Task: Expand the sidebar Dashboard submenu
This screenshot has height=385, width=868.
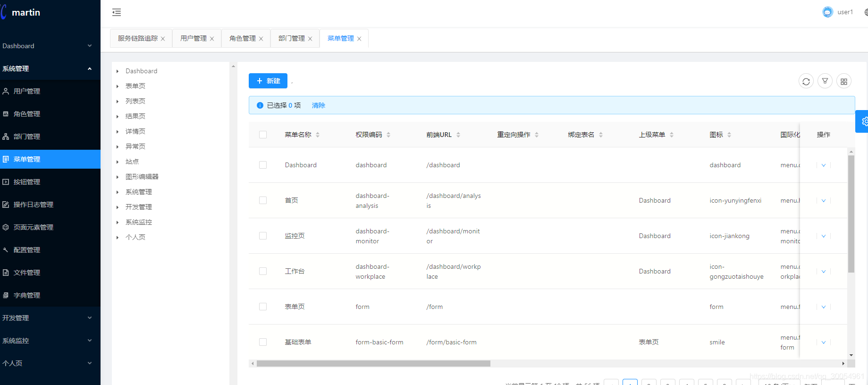Action: pos(50,46)
